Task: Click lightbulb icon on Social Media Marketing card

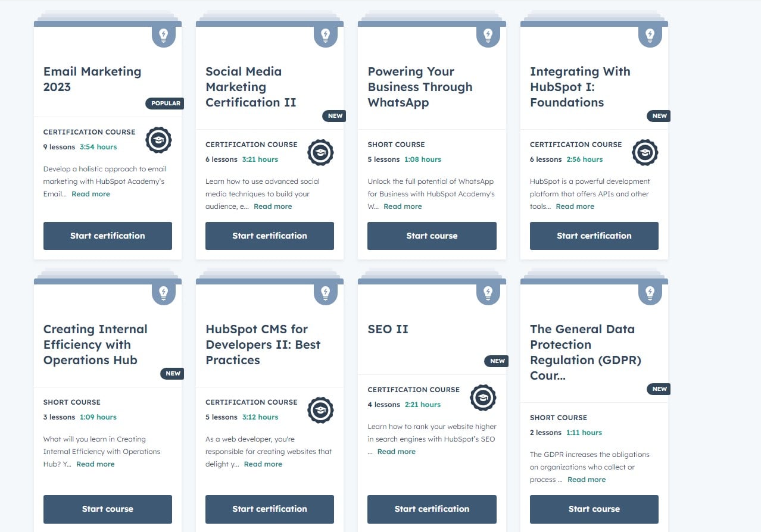Action: point(325,35)
